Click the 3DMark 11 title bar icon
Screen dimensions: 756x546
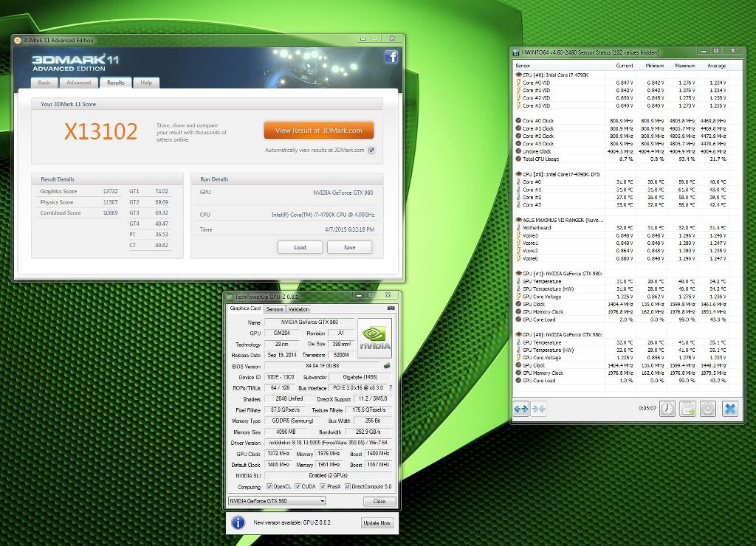coord(18,40)
